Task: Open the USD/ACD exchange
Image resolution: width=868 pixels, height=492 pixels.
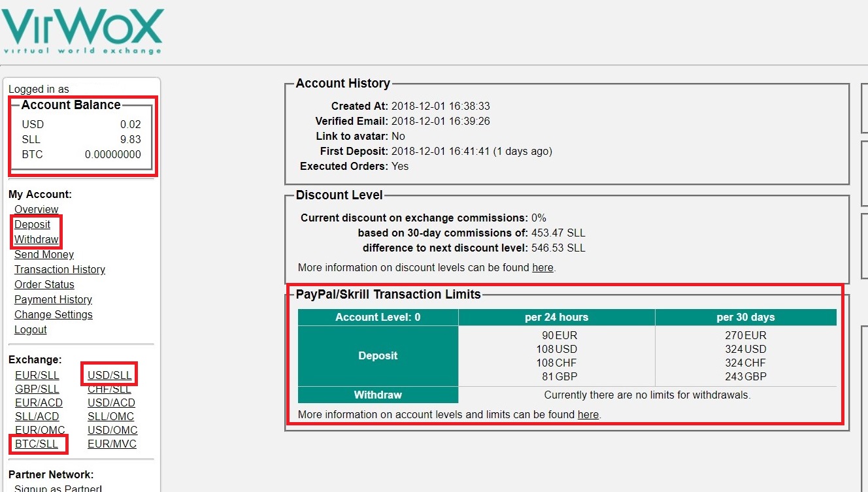Action: pyautogui.click(x=112, y=403)
